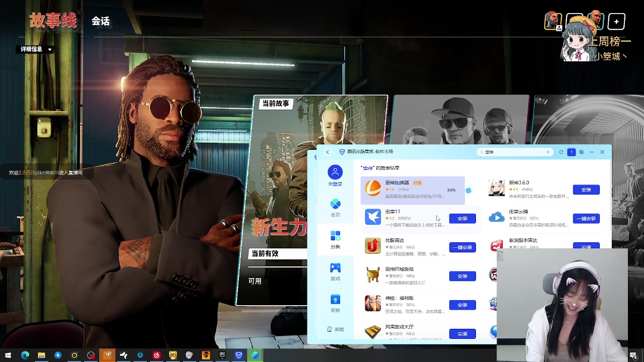
Task: Click the empty plus crew slot
Action: (x=616, y=22)
